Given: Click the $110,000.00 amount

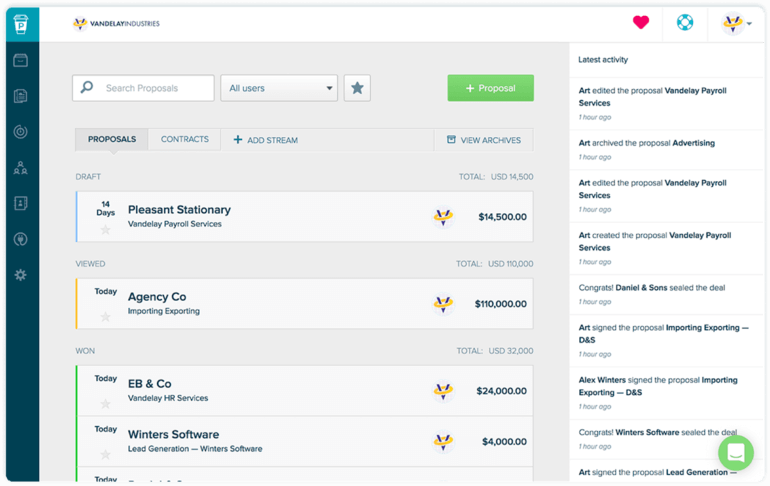Looking at the screenshot, I should (500, 304).
